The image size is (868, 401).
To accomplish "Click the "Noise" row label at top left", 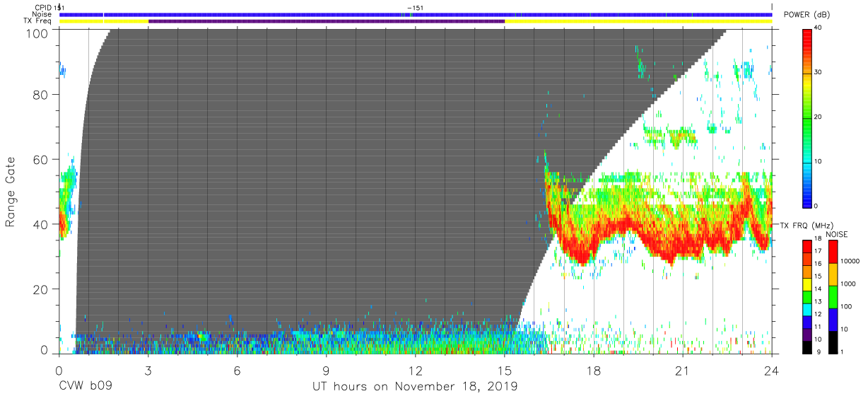I will pos(42,14).
